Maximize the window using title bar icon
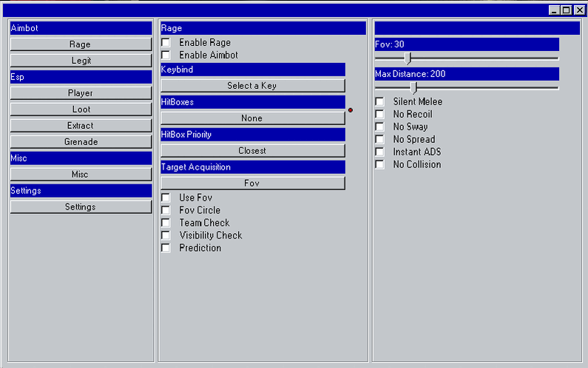This screenshot has width=588, height=368. click(x=566, y=10)
